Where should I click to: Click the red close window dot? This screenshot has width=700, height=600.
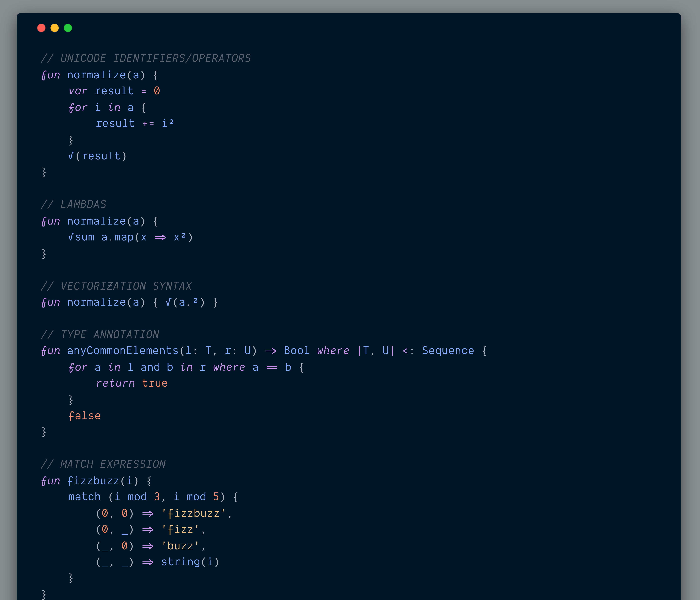41,28
